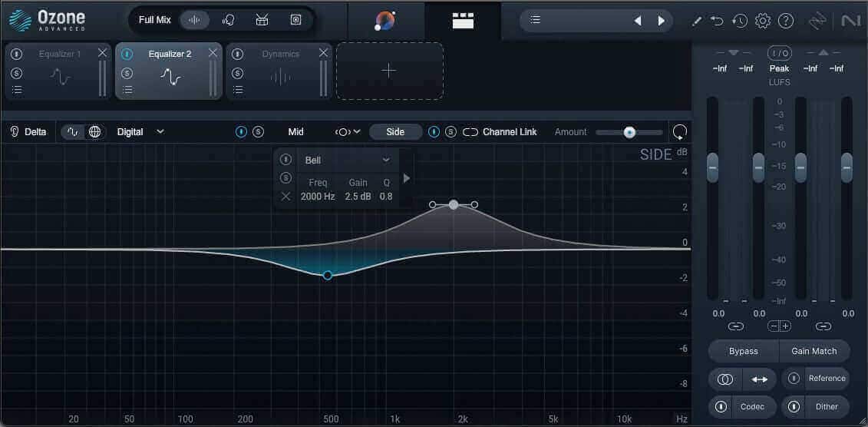Screen dimensions: 868x427
Task: Click the Bypass button
Action: click(744, 351)
